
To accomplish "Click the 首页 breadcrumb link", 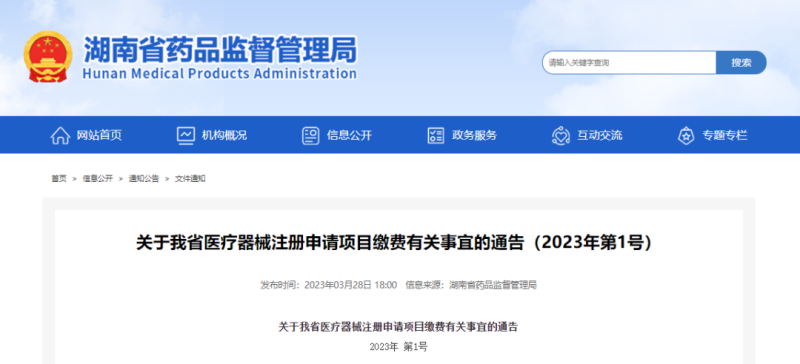I will tap(59, 179).
